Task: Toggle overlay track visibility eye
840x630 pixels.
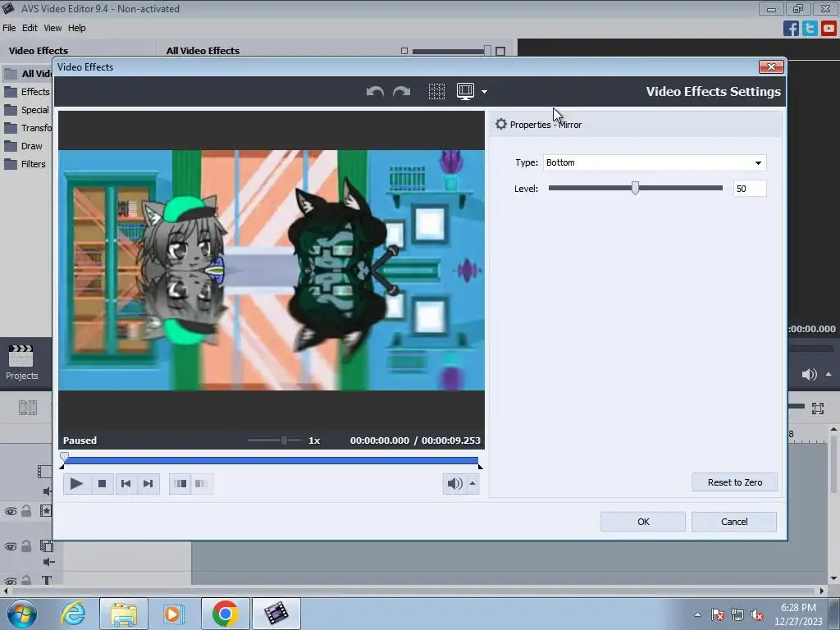Action: click(x=10, y=546)
